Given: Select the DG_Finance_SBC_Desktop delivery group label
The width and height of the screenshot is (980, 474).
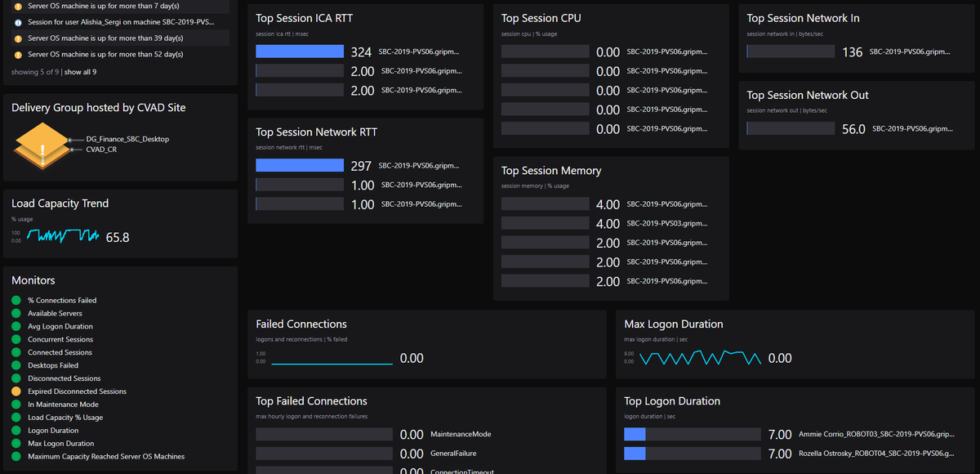Looking at the screenshot, I should coord(127,140).
